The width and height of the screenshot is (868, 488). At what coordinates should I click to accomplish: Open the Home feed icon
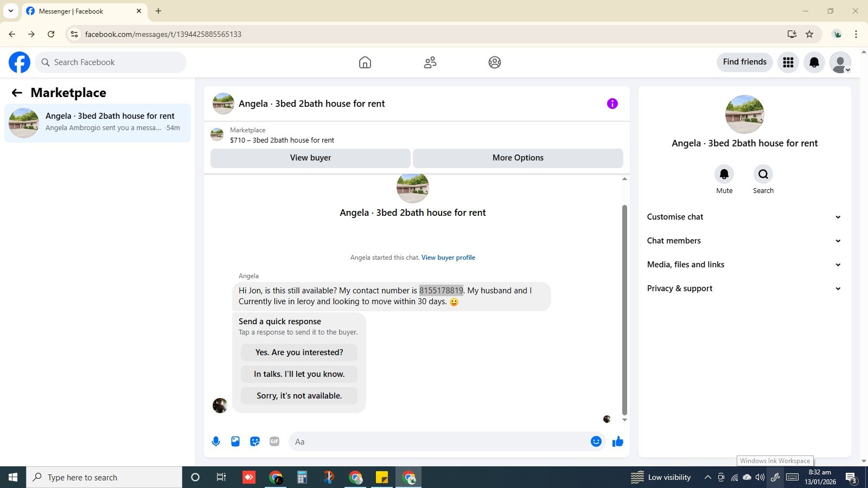(365, 62)
